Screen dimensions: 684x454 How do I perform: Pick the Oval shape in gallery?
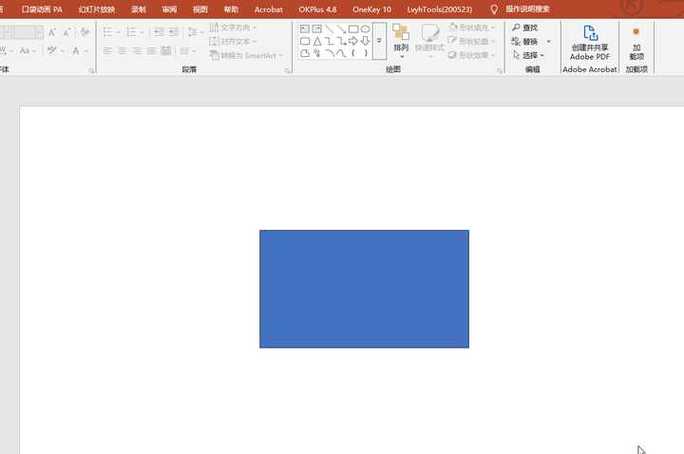366,29
